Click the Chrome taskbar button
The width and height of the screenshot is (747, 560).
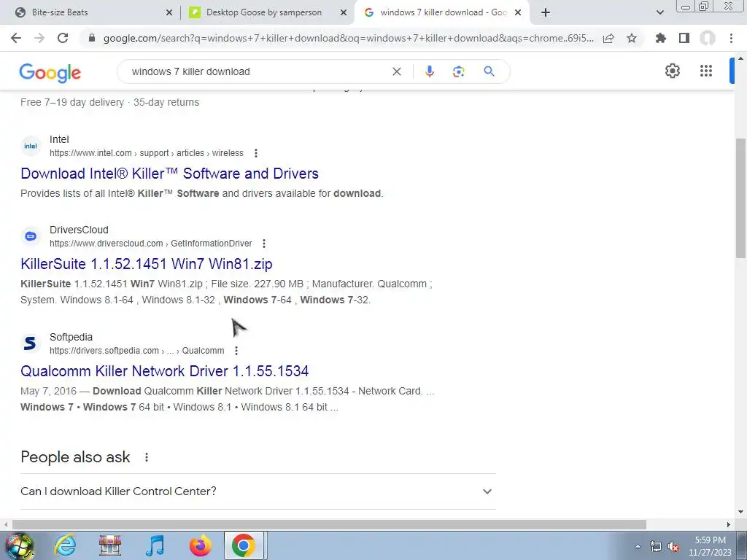pyautogui.click(x=244, y=545)
